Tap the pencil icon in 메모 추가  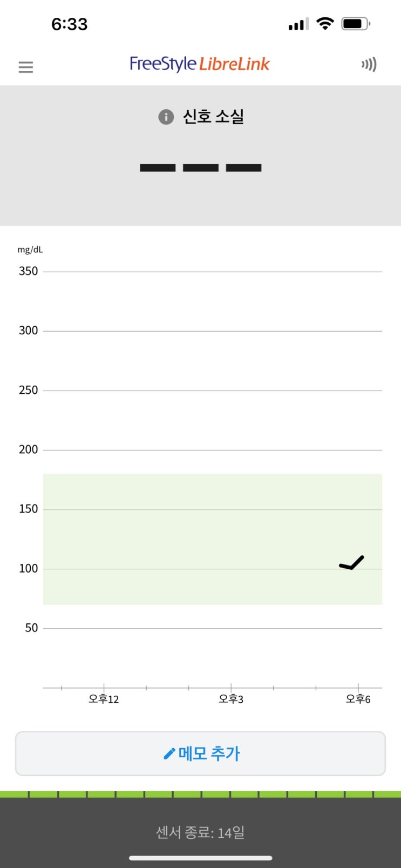[169, 753]
